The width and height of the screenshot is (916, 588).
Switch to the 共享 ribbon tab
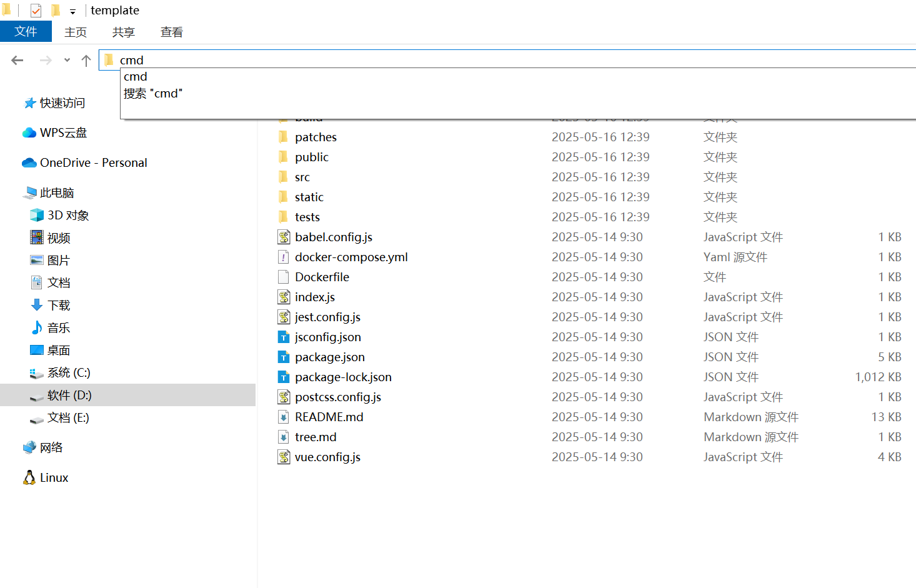pos(123,32)
